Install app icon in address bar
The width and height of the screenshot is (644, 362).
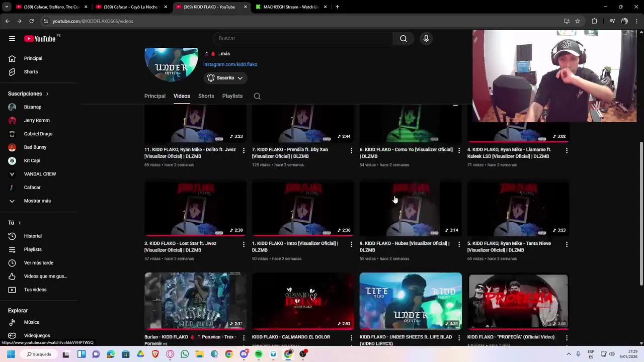567,21
